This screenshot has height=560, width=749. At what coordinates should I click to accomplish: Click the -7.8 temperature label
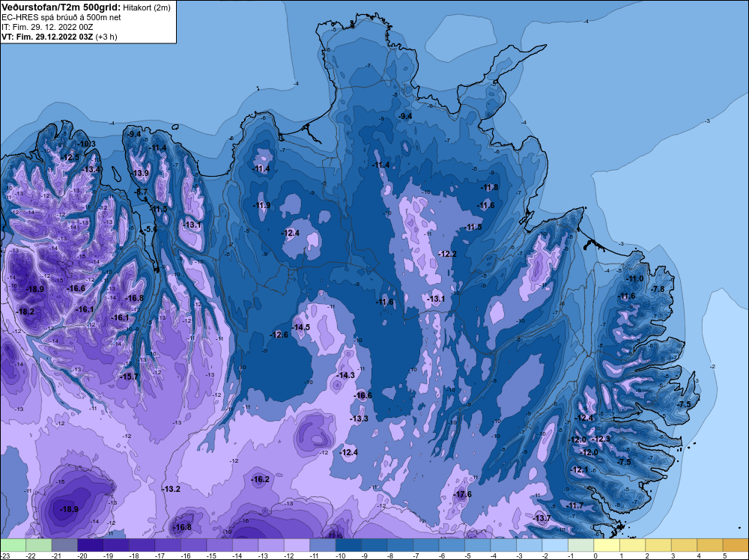[658, 289]
